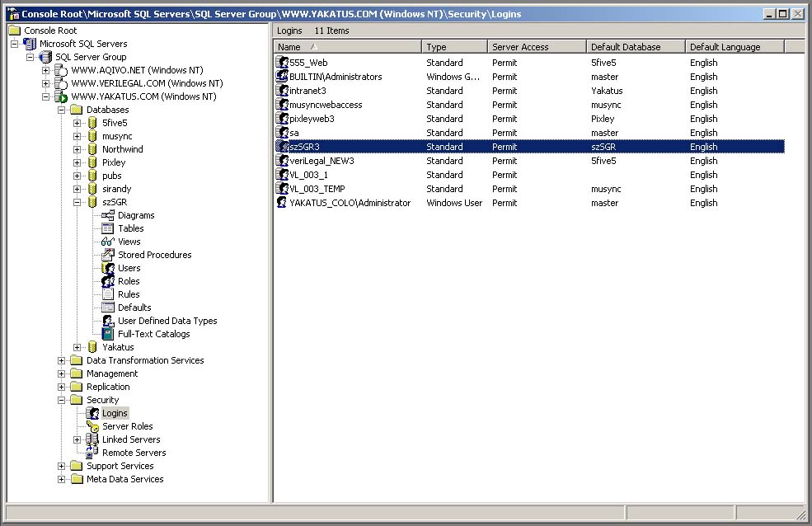Click the Microsoft SQL Servers icon
The height and width of the screenshot is (526, 812).
[x=30, y=44]
